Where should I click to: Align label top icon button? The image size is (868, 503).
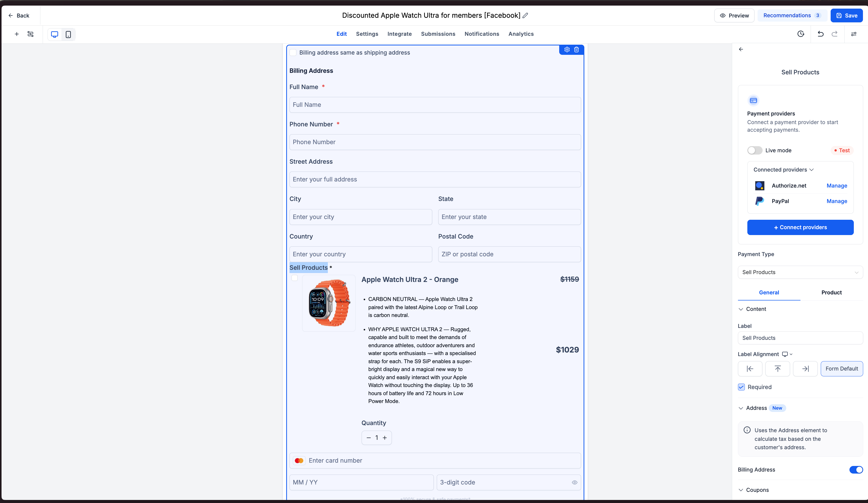[x=777, y=369]
